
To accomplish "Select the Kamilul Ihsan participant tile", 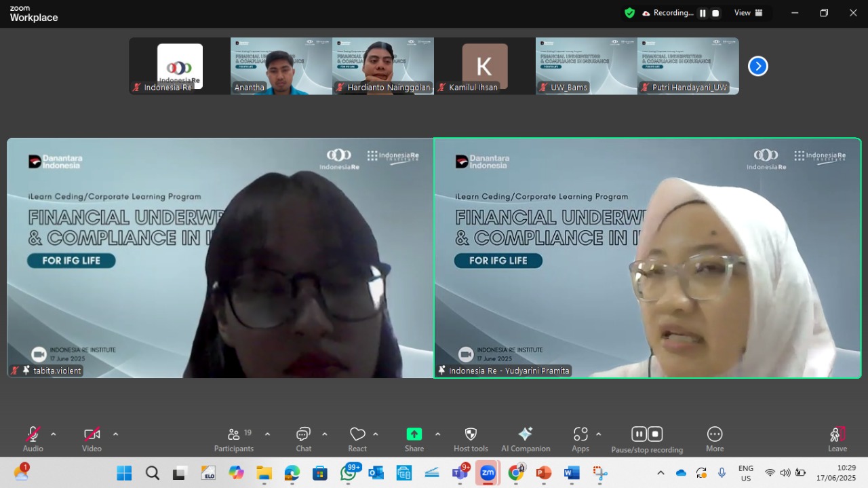I will 485,66.
